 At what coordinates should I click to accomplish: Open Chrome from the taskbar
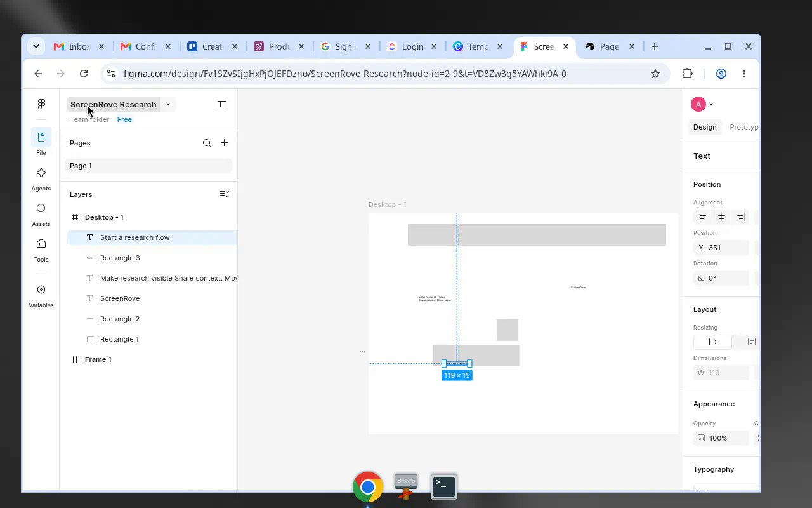[x=368, y=487]
